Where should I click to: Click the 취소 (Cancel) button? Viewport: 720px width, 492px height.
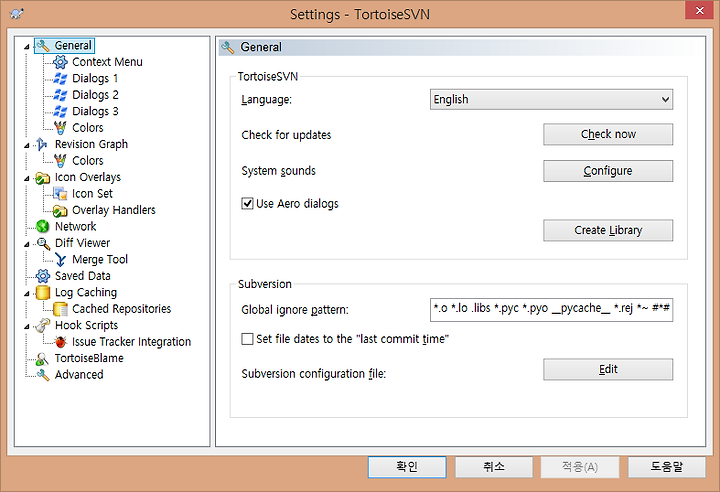click(x=494, y=467)
